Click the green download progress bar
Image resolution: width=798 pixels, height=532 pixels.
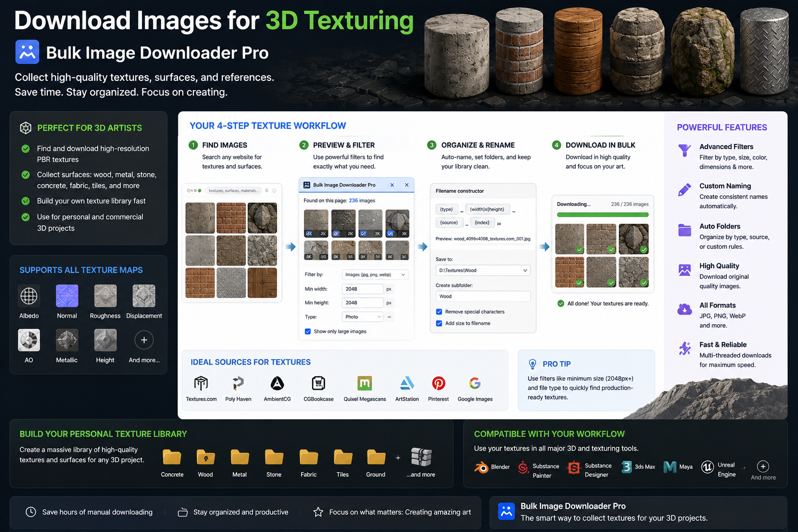tap(603, 215)
